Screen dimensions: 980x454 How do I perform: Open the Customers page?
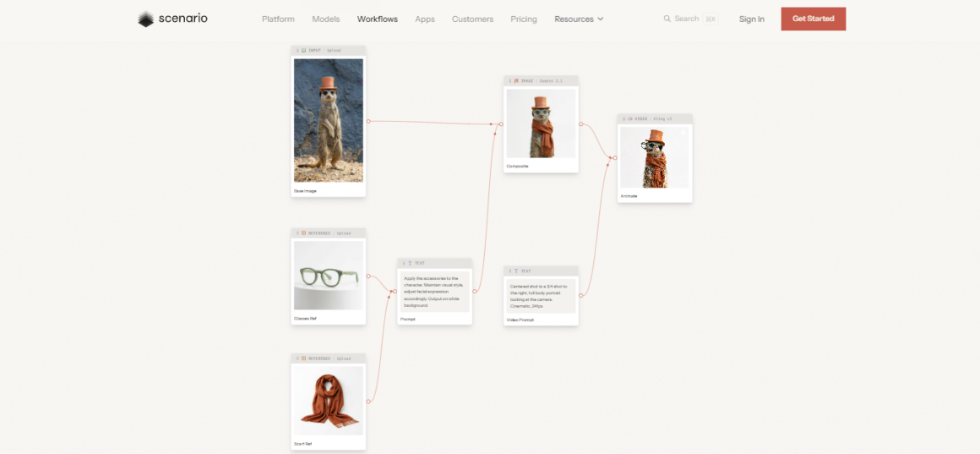click(472, 19)
